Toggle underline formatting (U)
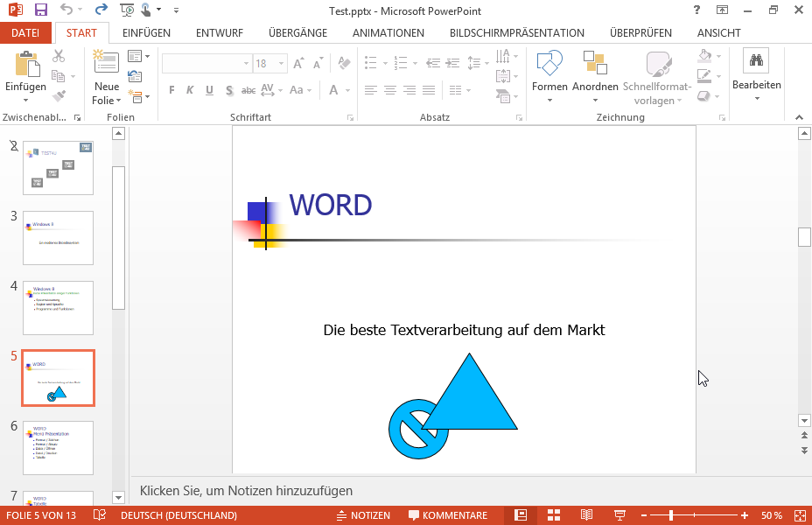This screenshot has height=525, width=812. (209, 90)
